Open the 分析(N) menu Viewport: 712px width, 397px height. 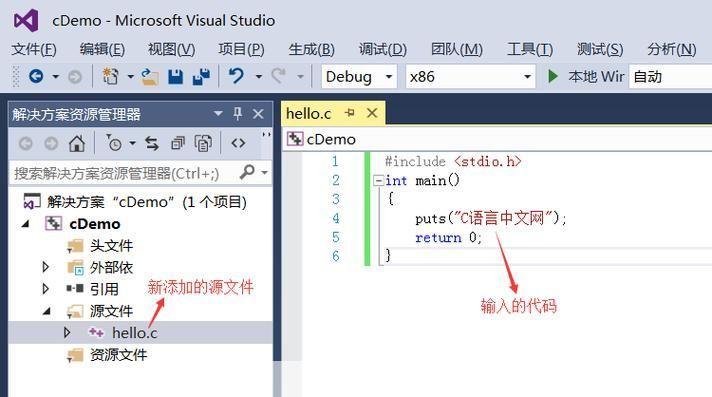pyautogui.click(x=672, y=49)
